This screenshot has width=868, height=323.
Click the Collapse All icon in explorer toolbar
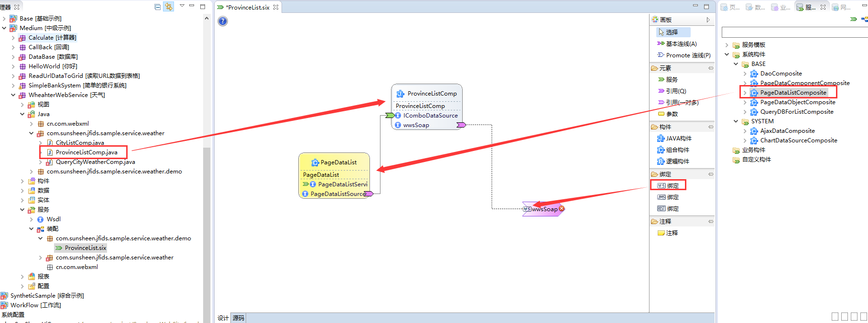[158, 7]
